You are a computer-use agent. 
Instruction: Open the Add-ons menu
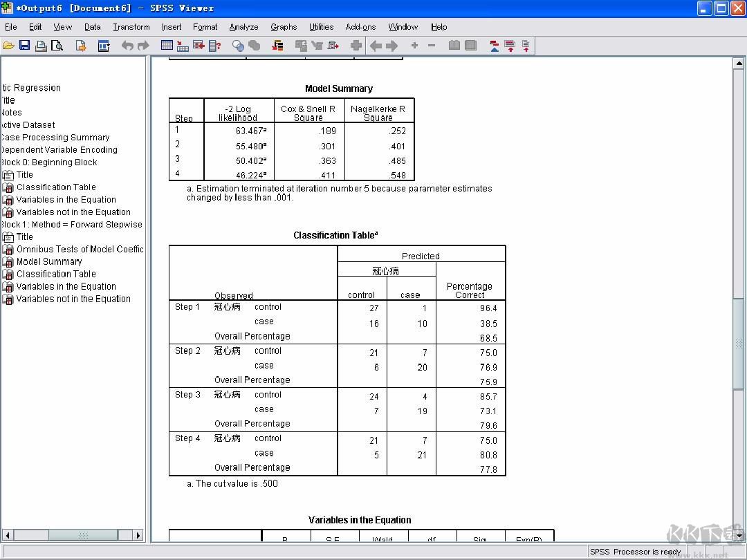pos(360,27)
